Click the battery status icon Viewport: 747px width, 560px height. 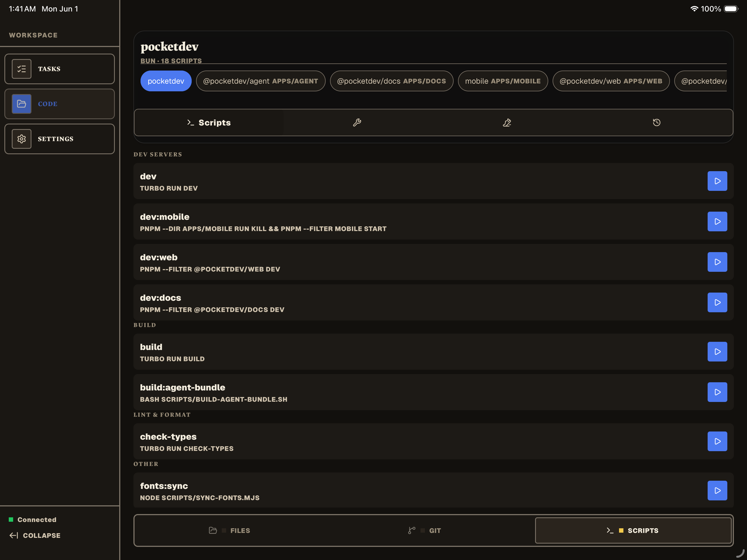[731, 9]
